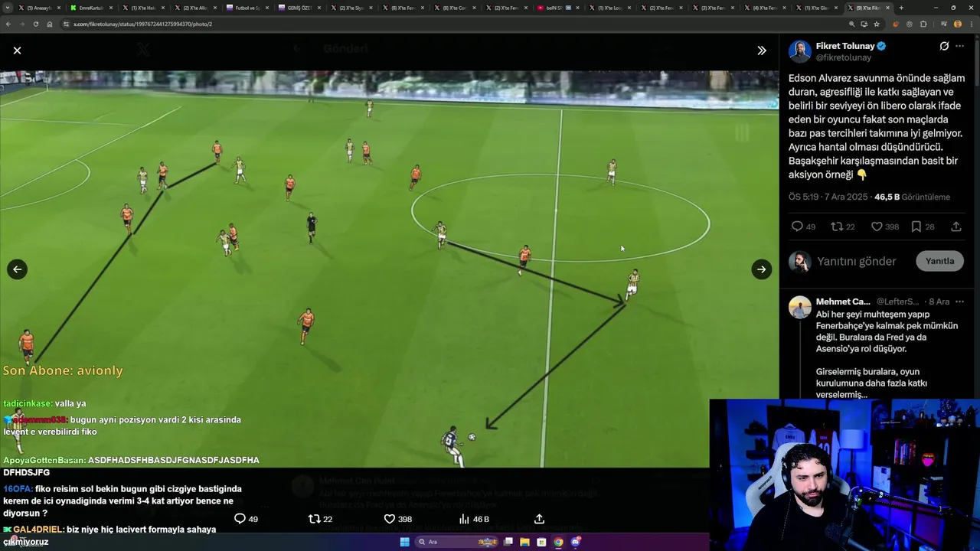This screenshot has width=980, height=551.
Task: Open the Chrome profile avatar
Action: [x=957, y=24]
